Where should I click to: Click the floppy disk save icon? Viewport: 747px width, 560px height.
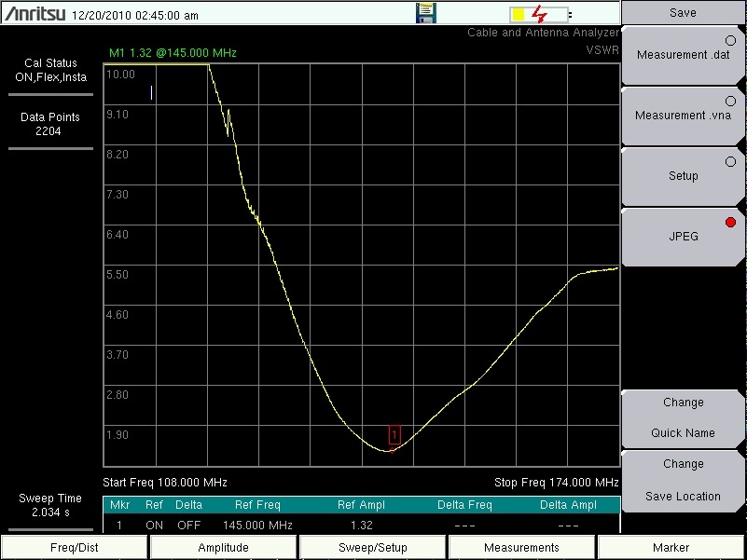pyautogui.click(x=426, y=13)
